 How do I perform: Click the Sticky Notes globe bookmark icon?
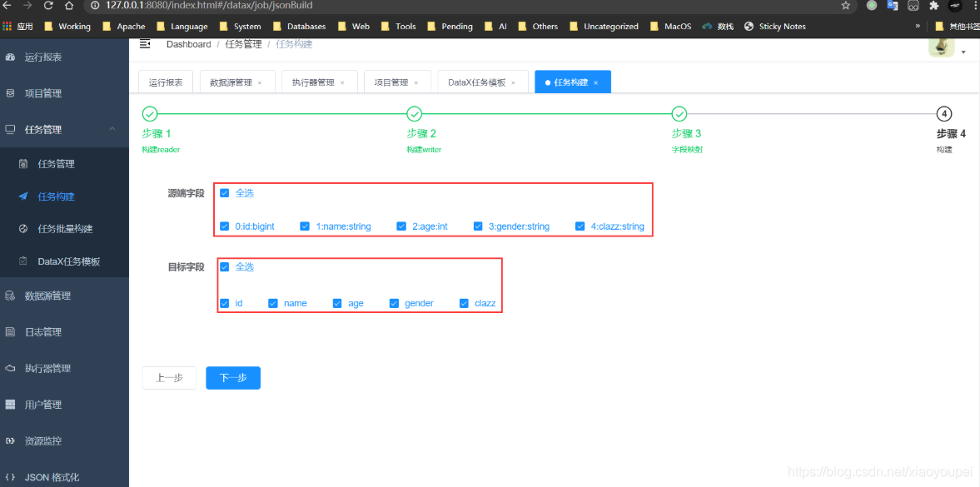pyautogui.click(x=749, y=27)
